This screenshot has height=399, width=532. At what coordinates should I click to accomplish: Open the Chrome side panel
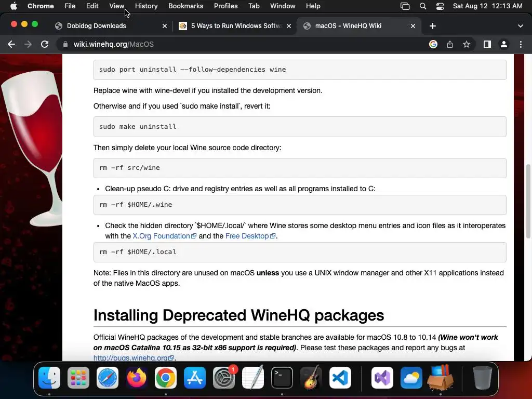point(487,44)
